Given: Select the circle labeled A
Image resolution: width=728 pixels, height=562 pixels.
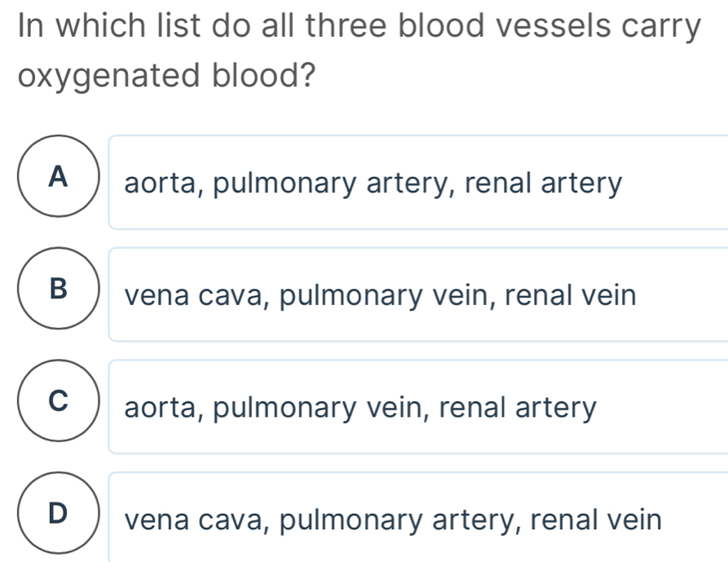Looking at the screenshot, I should click(x=56, y=176).
